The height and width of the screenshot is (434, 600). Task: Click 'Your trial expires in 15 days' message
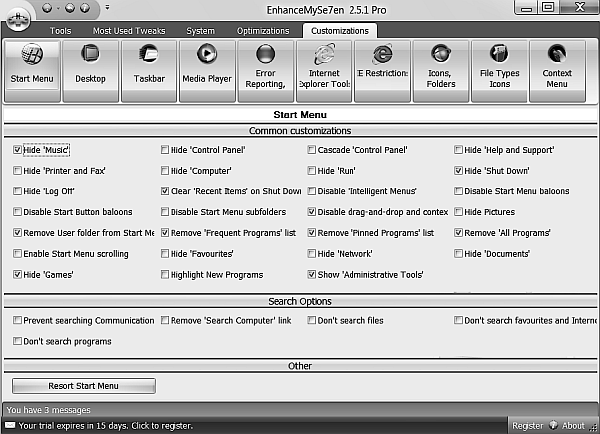click(106, 426)
